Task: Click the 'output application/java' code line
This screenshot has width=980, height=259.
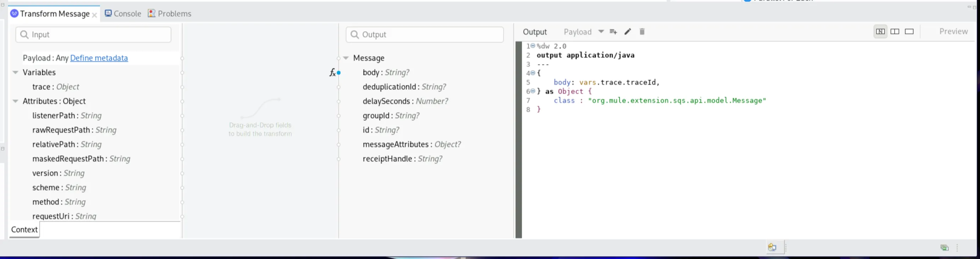Action: click(x=586, y=55)
